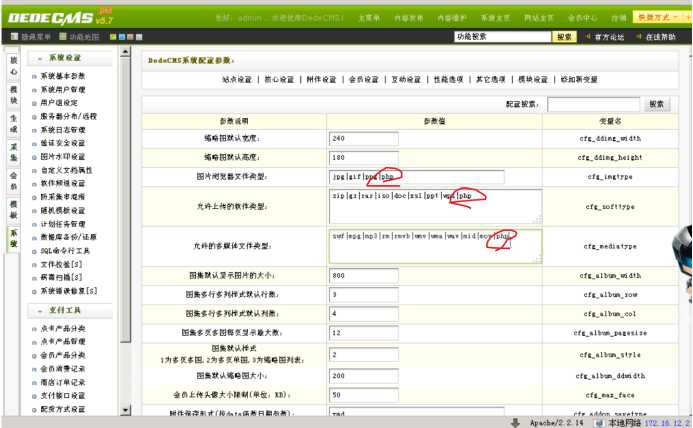Click the 隐藏菜单 icon in top bar
Image resolution: width=693 pixels, height=428 pixels.
(15, 37)
